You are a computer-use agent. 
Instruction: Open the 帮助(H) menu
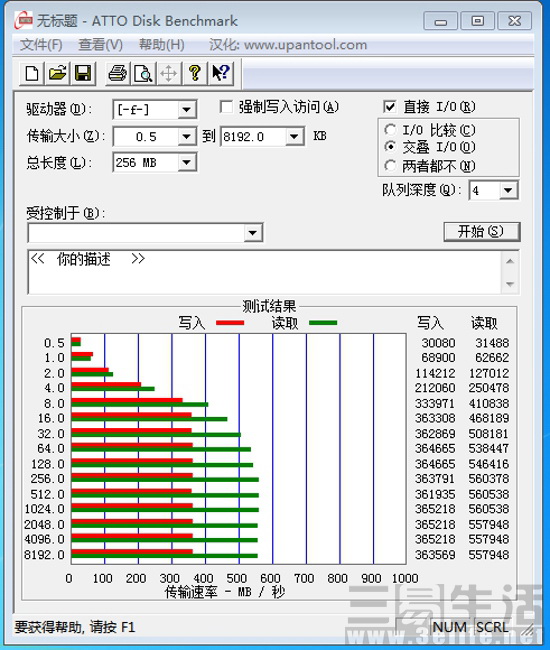coord(161,44)
